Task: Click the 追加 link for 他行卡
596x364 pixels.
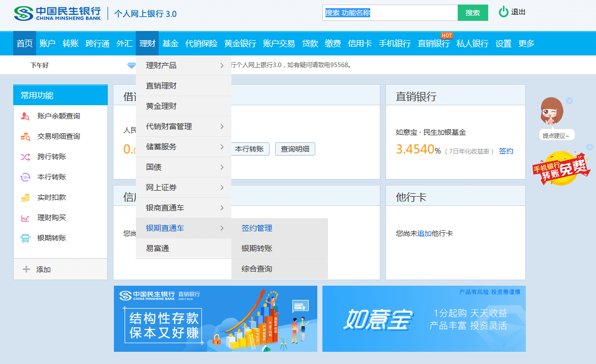Action: coord(425,234)
